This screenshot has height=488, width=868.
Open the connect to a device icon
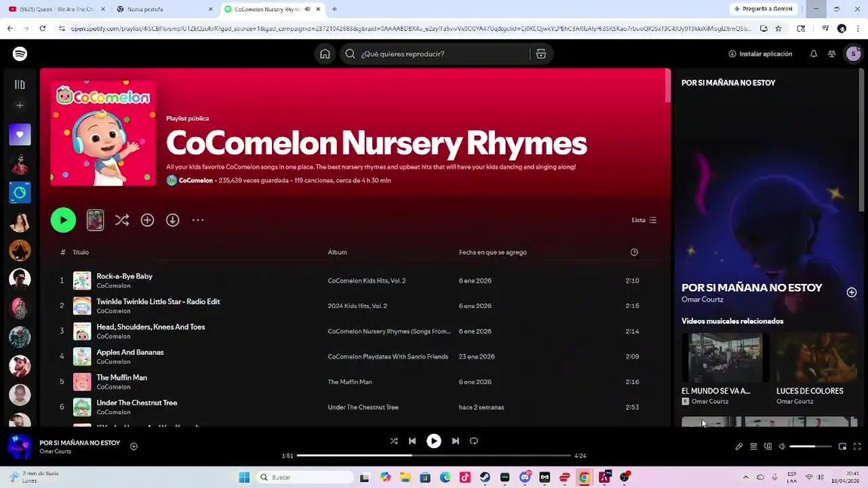point(768,446)
